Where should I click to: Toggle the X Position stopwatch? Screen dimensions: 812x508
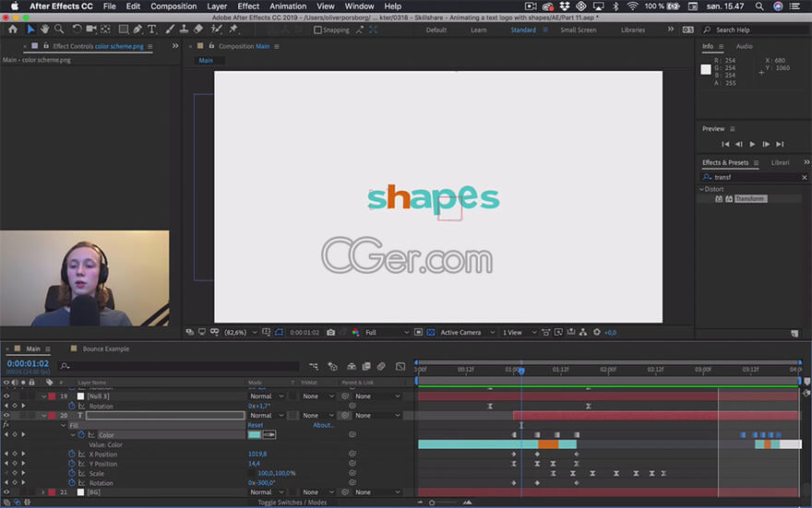(x=72, y=455)
